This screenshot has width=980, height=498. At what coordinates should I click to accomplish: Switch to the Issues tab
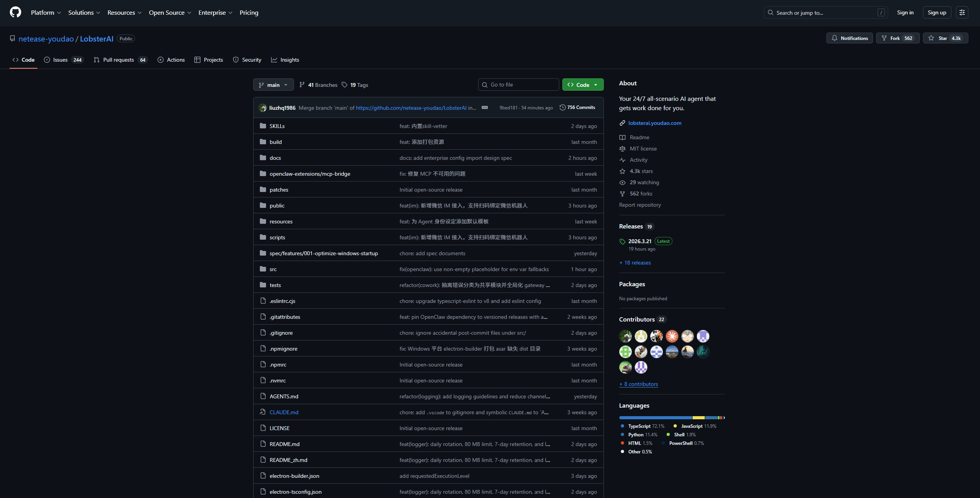click(x=63, y=60)
